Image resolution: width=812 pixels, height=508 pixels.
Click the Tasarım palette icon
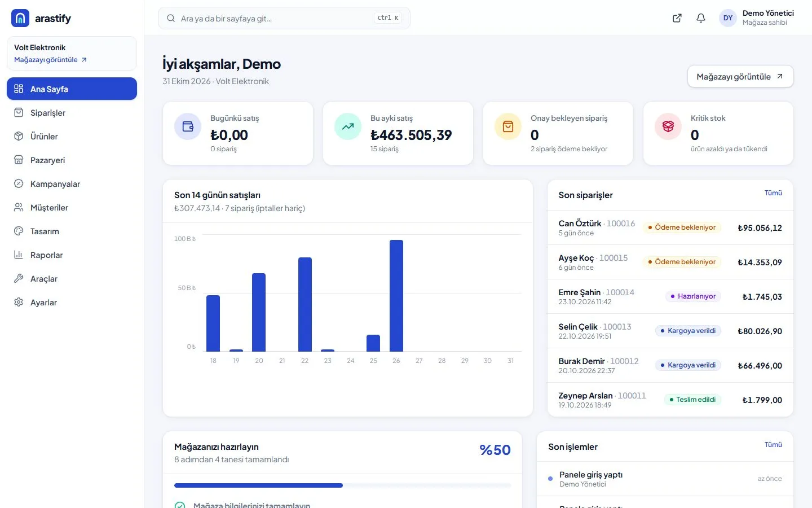[19, 231]
